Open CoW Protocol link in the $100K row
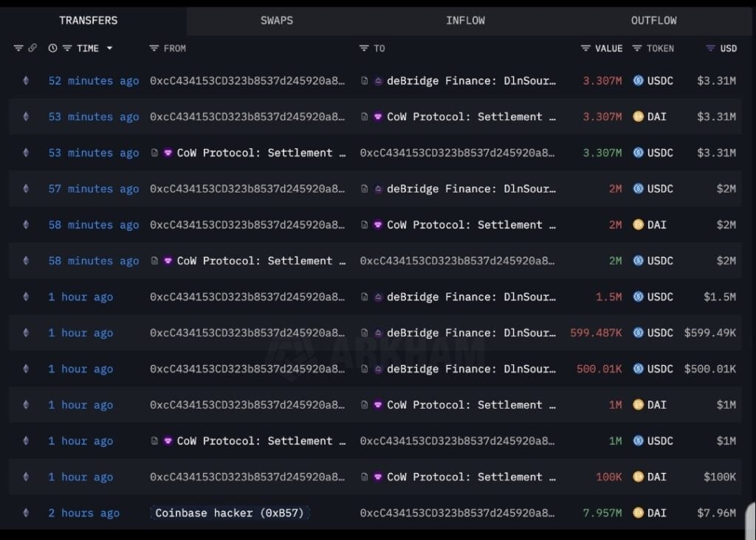This screenshot has height=540, width=756. tap(472, 477)
